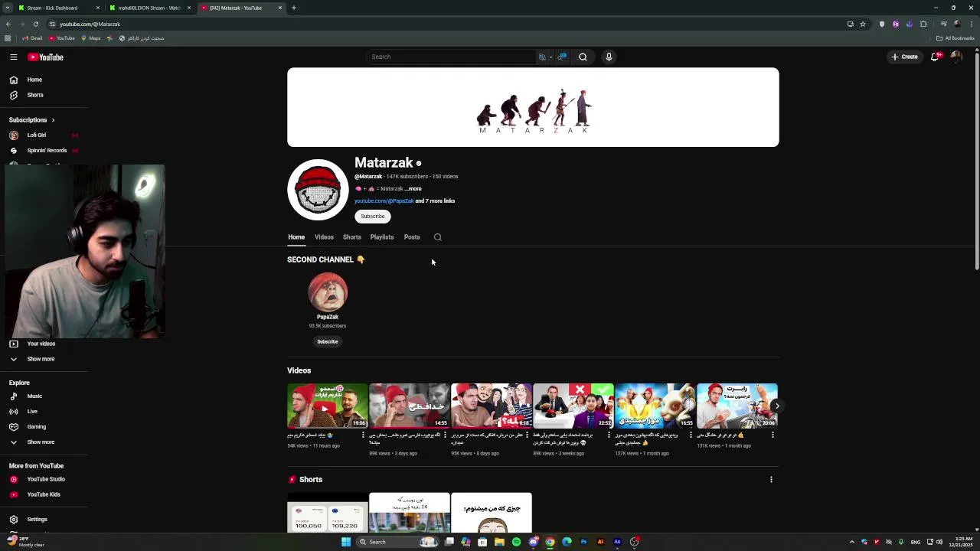Play the 16:55 video thumbnail

click(655, 406)
